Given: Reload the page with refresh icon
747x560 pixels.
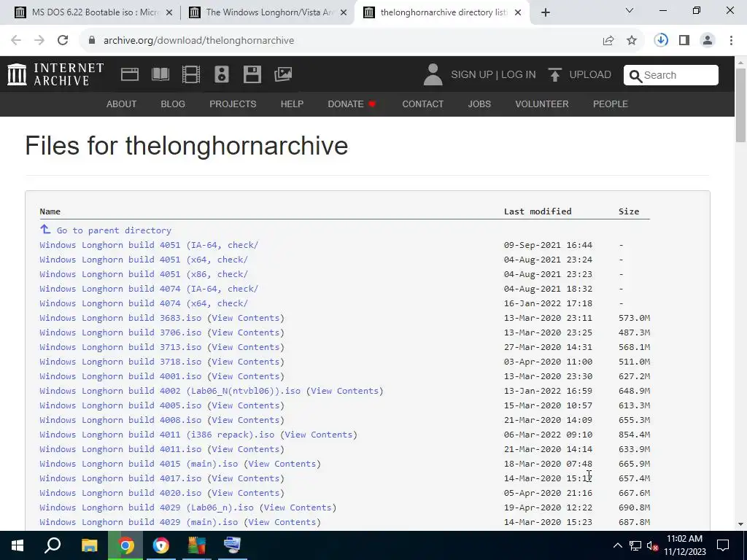Looking at the screenshot, I should (63, 41).
